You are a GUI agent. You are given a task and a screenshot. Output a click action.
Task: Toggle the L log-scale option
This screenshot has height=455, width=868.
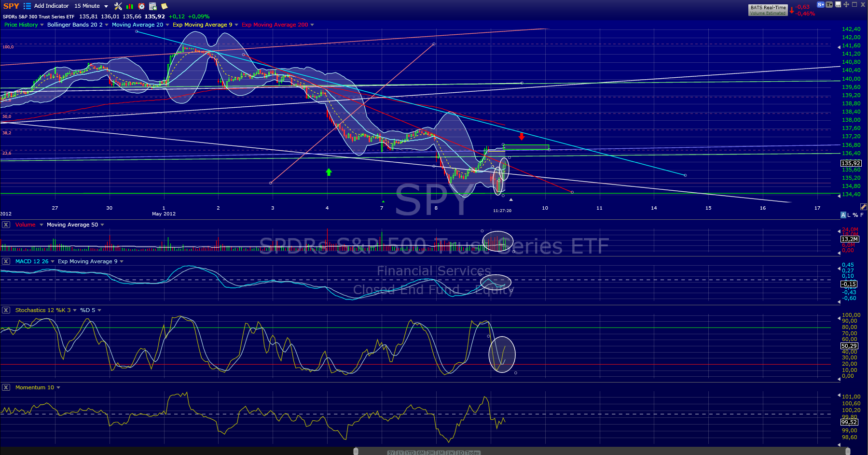tap(849, 215)
